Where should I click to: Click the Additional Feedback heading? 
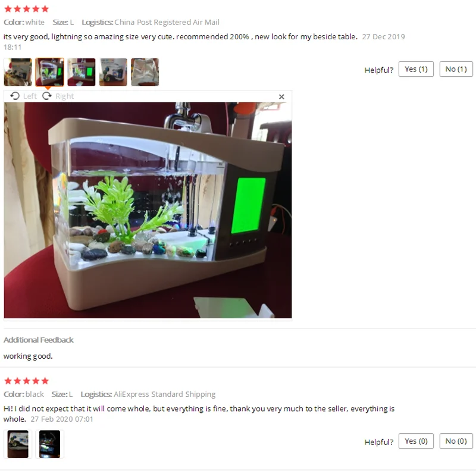39,340
